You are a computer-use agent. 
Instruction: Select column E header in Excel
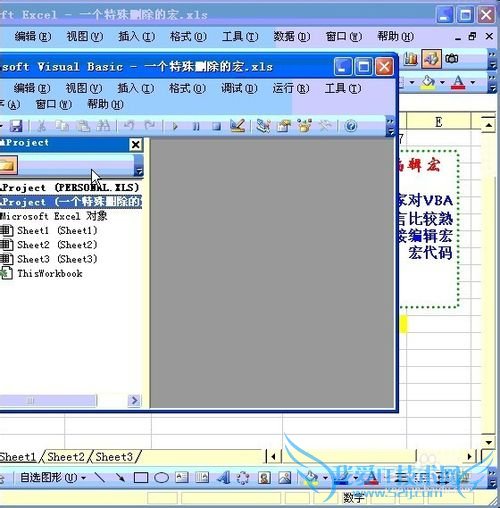tap(439, 122)
